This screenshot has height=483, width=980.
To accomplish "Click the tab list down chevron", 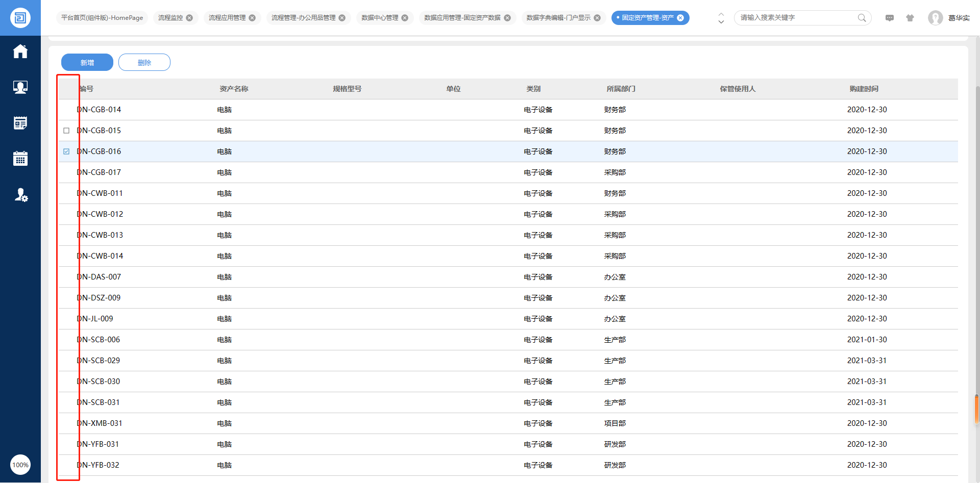I will 721,22.
